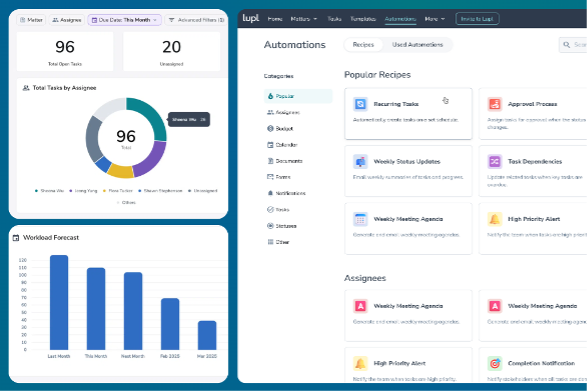Click the Recurring Tasks card title
Image resolution: width=588 pixels, height=392 pixels.
[x=396, y=104]
